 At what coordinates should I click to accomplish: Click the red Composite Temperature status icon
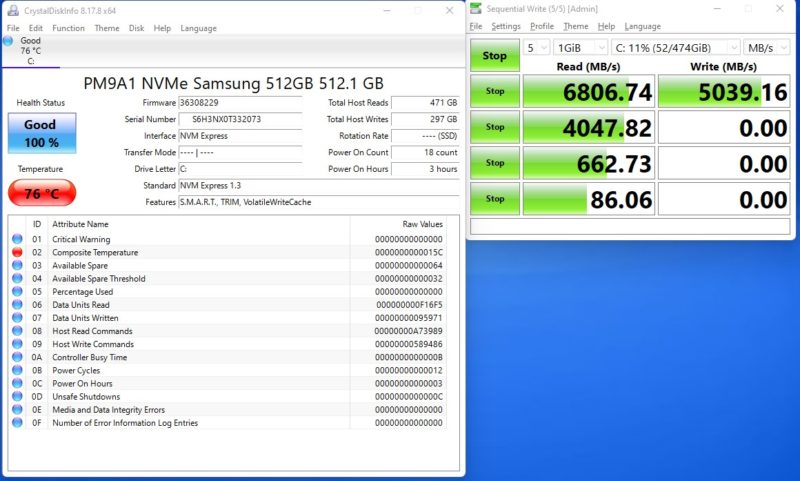(x=16, y=253)
